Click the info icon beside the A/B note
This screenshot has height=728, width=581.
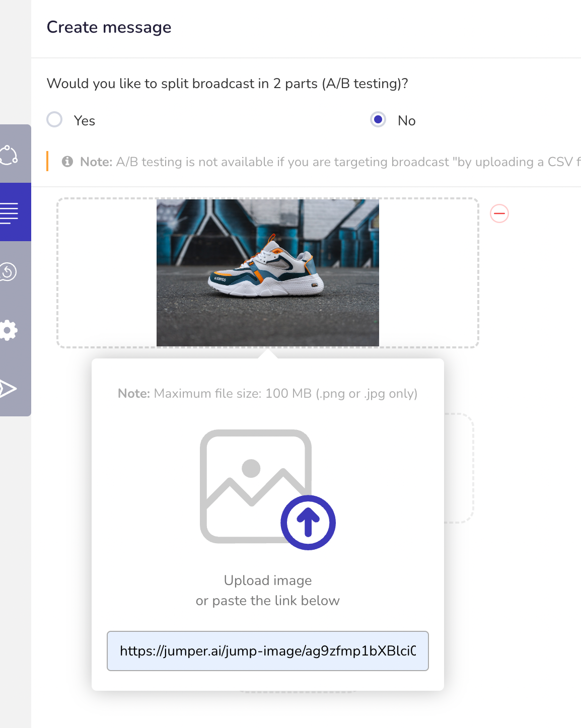click(67, 162)
